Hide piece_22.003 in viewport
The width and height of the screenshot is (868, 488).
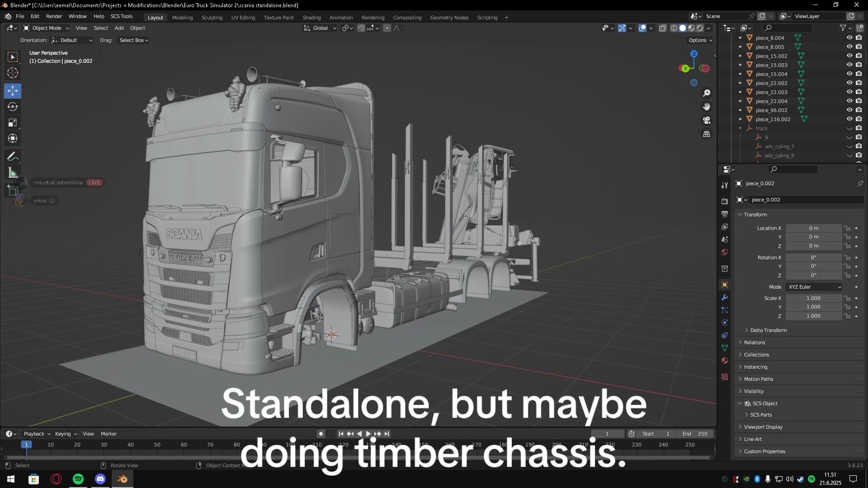(849, 92)
